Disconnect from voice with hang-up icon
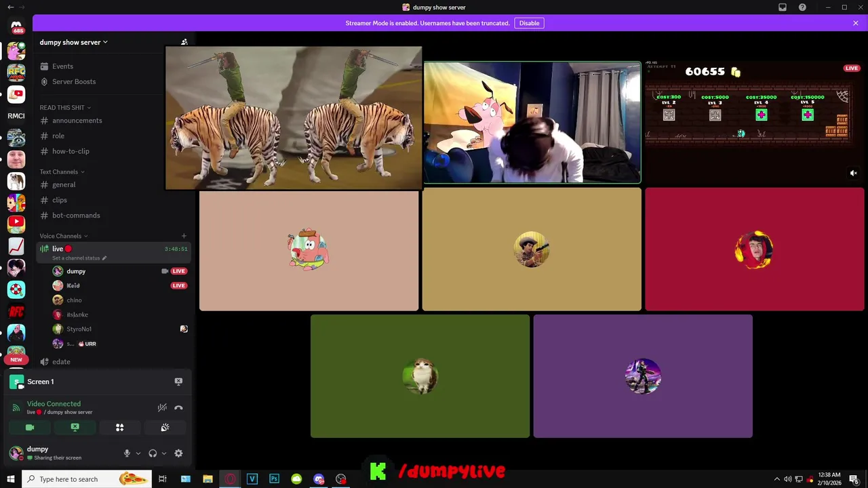 pyautogui.click(x=178, y=407)
